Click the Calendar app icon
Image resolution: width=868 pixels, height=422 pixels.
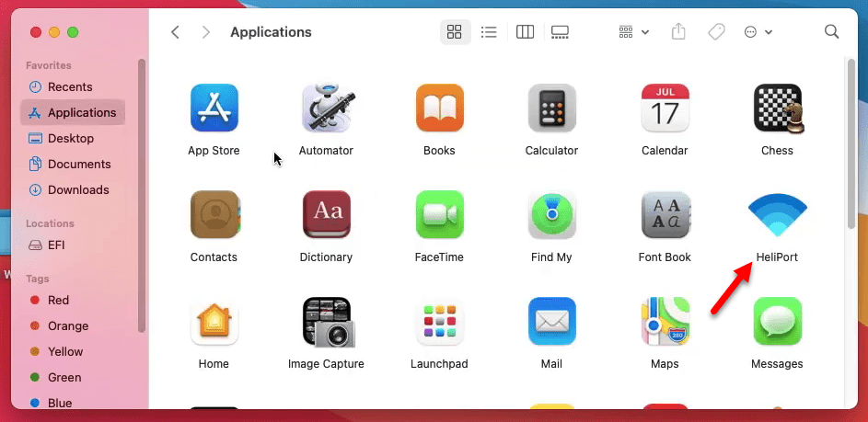click(x=665, y=108)
